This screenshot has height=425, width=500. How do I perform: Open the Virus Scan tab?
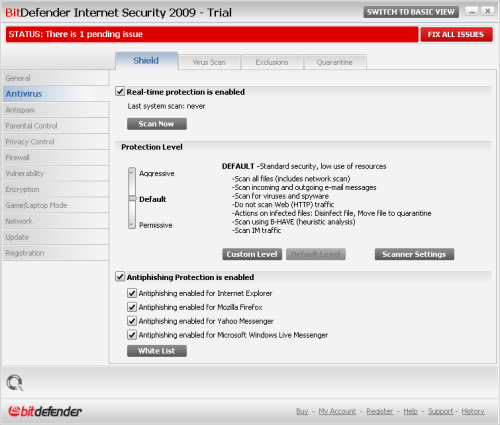209,62
